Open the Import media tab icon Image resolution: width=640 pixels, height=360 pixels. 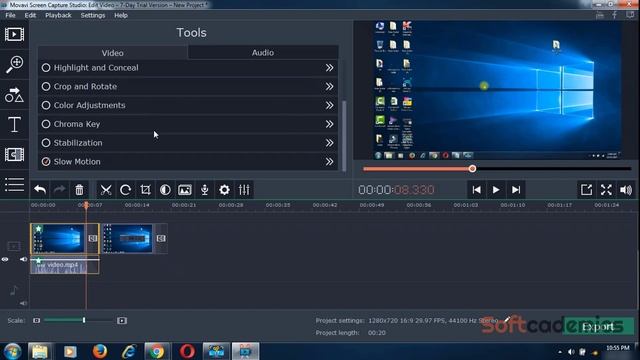[x=14, y=34]
